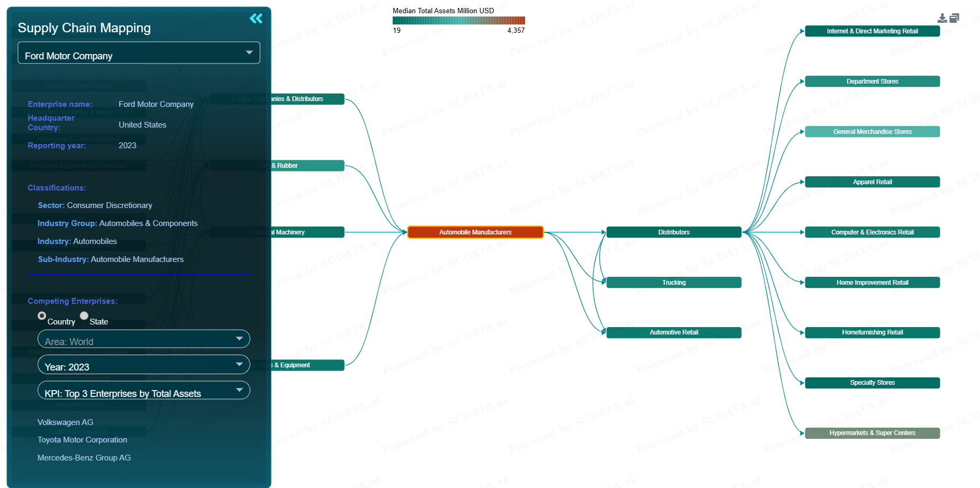This screenshot has width=980, height=488.
Task: Open the Year: 2023 dropdown
Action: tap(143, 365)
